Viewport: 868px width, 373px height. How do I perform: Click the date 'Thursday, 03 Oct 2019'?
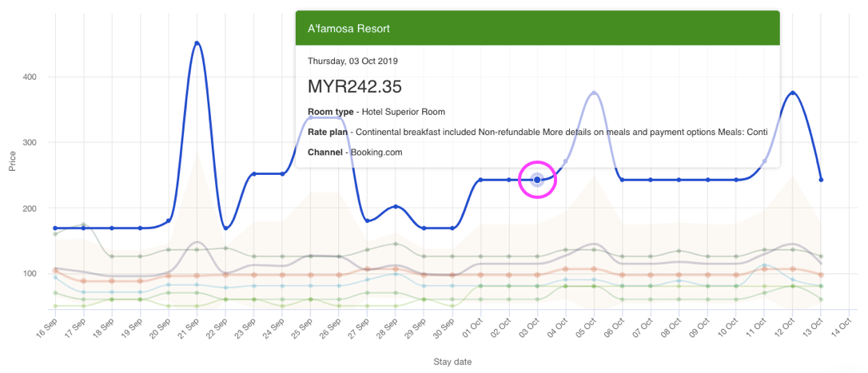pyautogui.click(x=352, y=61)
